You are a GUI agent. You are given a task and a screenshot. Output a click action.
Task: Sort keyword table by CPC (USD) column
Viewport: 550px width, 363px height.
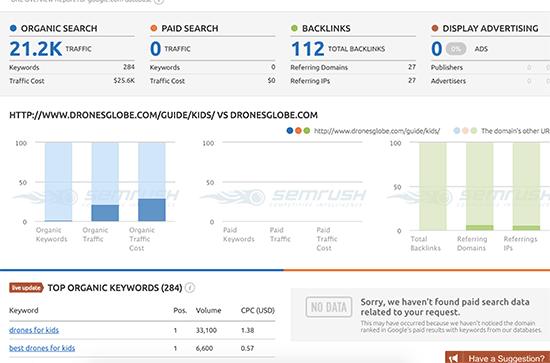[x=258, y=310]
